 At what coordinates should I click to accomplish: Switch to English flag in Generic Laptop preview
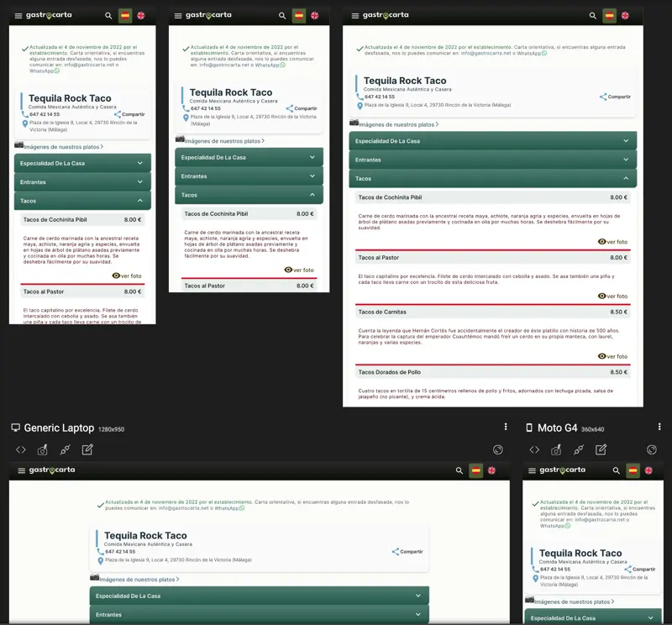click(491, 470)
